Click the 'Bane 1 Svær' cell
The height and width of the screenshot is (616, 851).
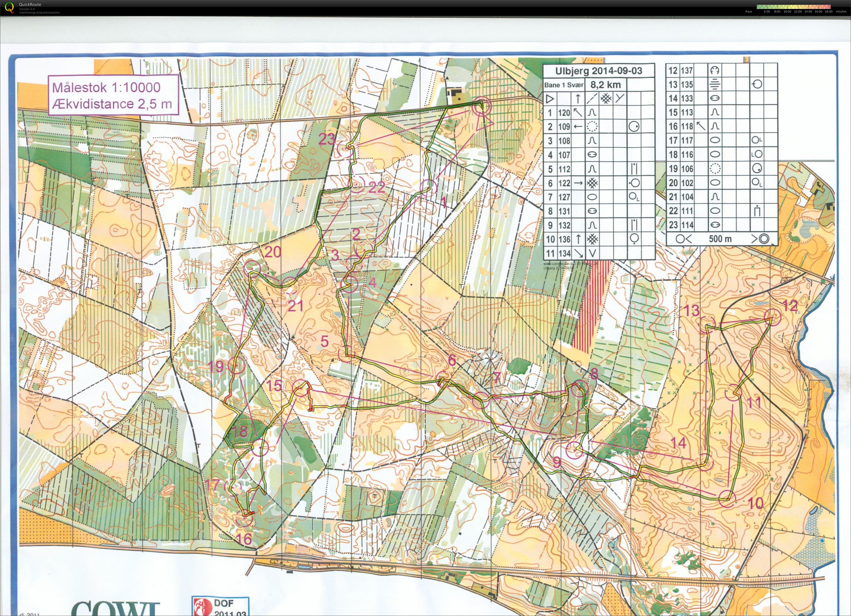(564, 85)
